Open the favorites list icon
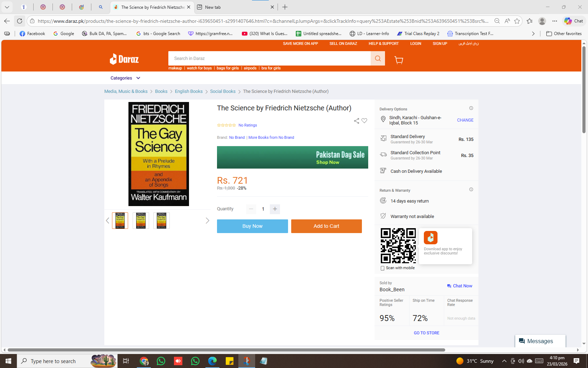The height and width of the screenshot is (368, 588). (x=530, y=21)
